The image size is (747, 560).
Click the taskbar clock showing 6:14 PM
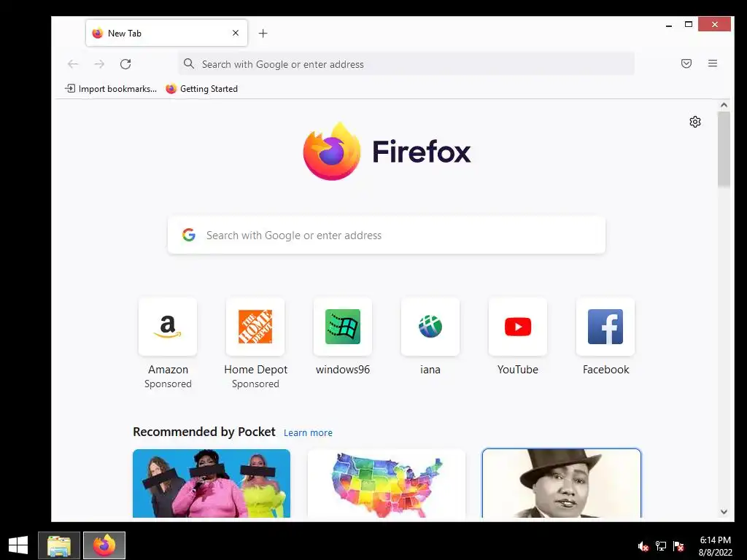pos(715,546)
